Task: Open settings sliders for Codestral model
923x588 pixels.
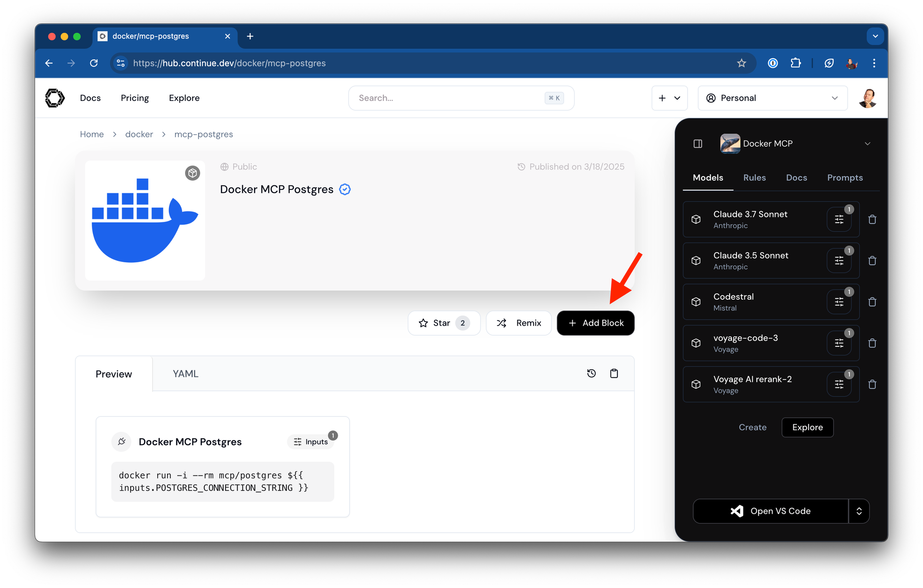Action: 839,302
